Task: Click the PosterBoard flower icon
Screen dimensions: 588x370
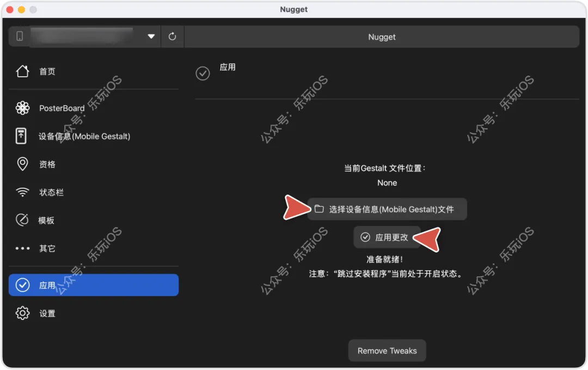Action: [22, 108]
